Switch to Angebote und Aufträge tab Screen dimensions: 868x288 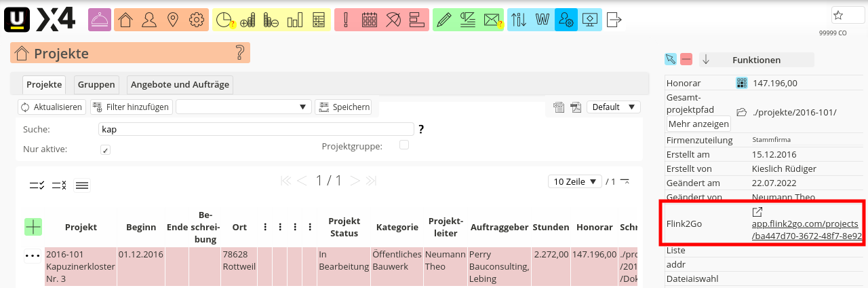(180, 85)
